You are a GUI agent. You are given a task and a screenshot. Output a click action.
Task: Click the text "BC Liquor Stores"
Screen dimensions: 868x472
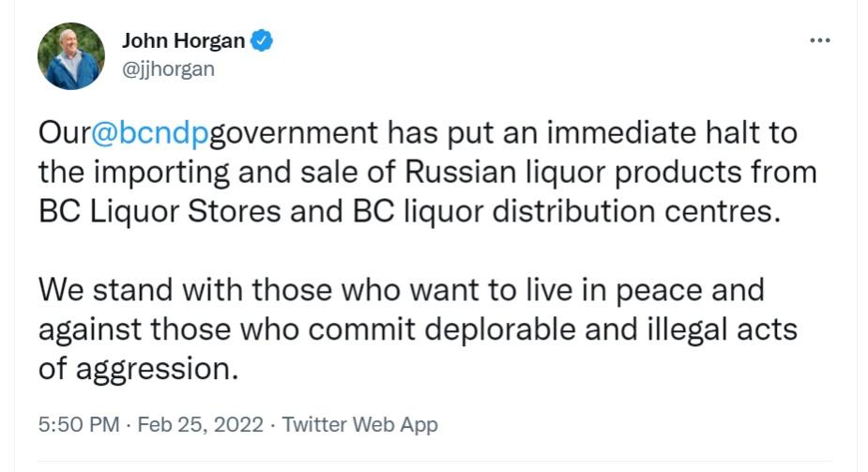coord(160,211)
